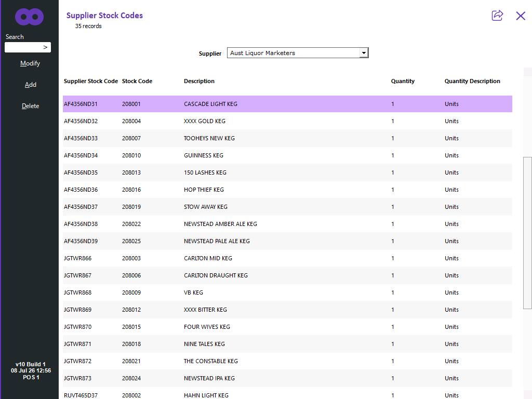This screenshot has width=532, height=399.
Task: Click quantity 1 in NINE TALES KEG row
Action: (393, 344)
